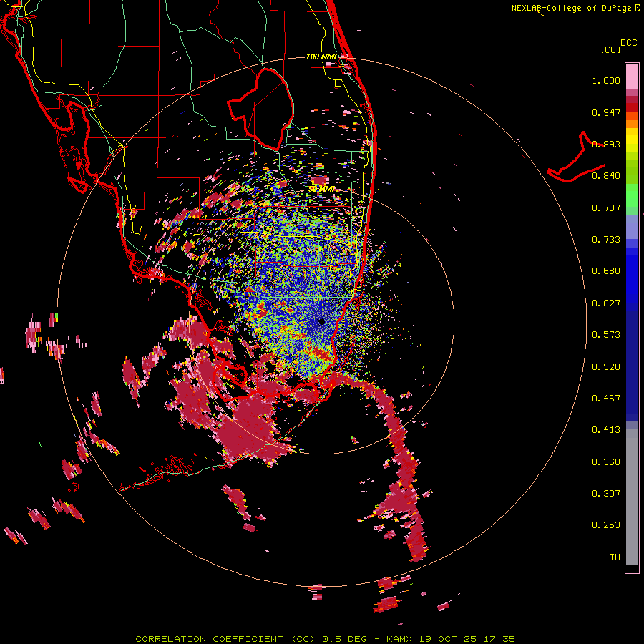This screenshot has height=644, width=644.
Task: Click the KAMX station identifier in caption
Action: (x=399, y=639)
